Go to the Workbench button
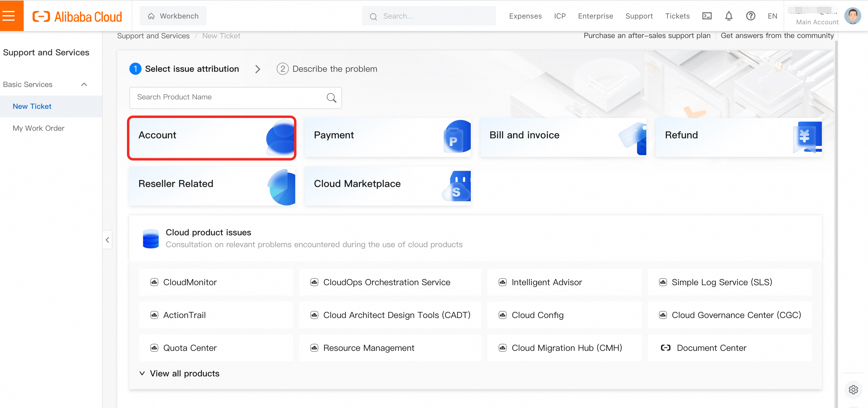868x408 pixels. pos(173,16)
